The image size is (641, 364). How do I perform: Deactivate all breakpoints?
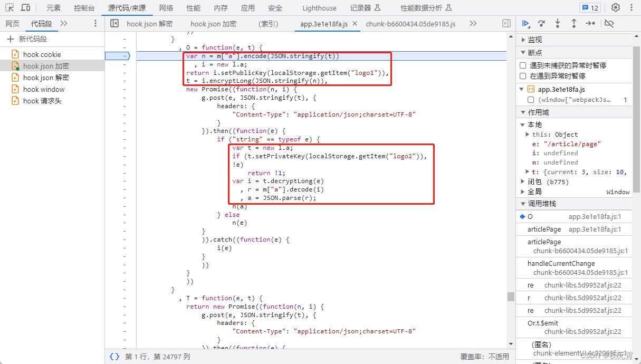click(x=609, y=24)
